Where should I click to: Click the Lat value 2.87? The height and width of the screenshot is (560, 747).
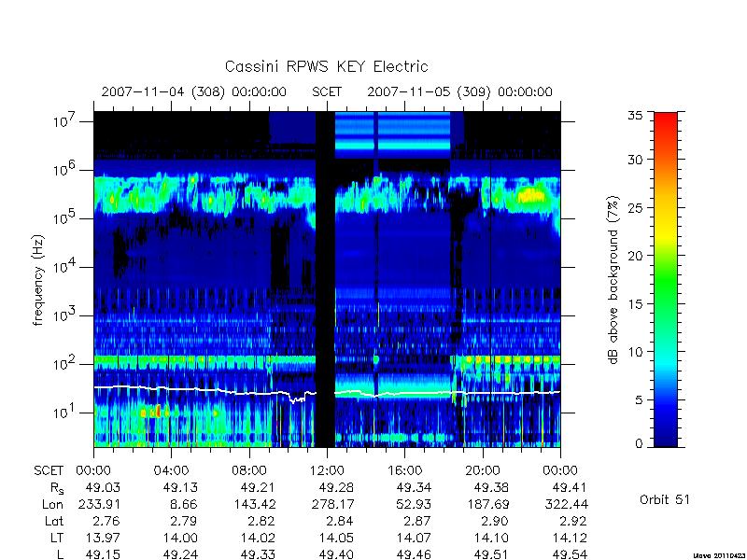pos(417,521)
